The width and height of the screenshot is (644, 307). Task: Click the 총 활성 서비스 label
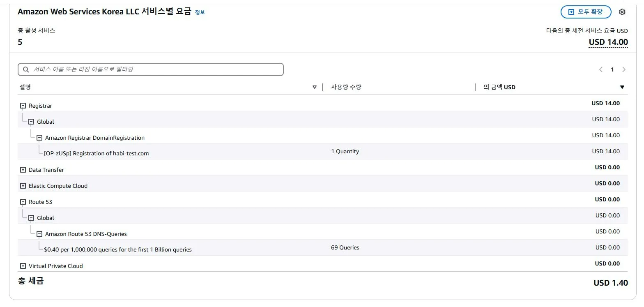tap(37, 30)
